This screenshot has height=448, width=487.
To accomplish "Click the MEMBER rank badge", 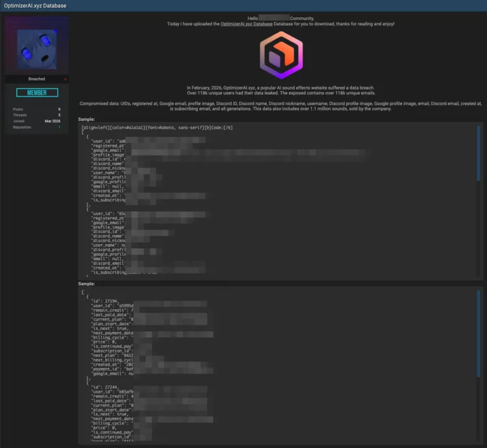I will click(37, 92).
